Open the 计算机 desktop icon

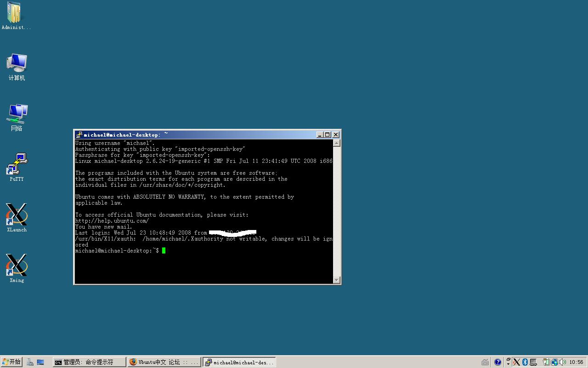[17, 67]
